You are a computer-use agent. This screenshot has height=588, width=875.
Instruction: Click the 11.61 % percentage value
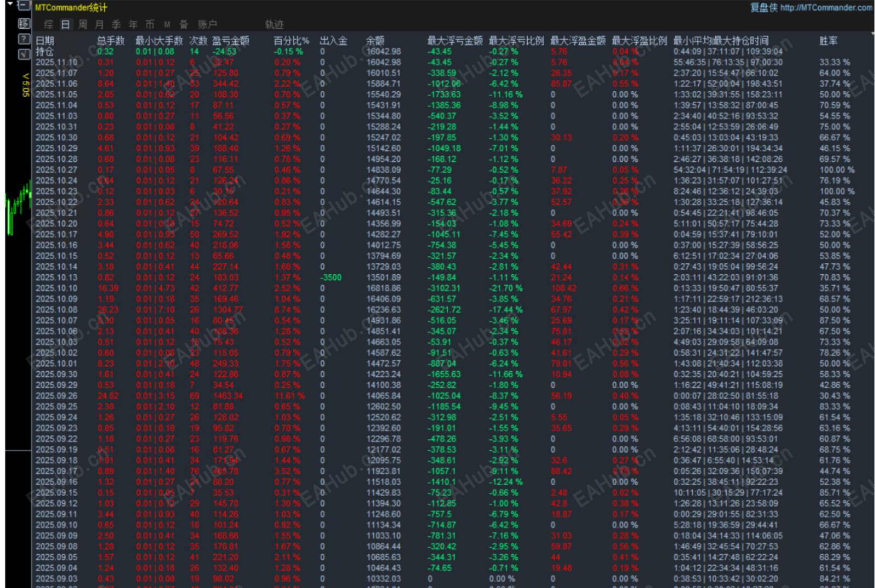pos(290,396)
